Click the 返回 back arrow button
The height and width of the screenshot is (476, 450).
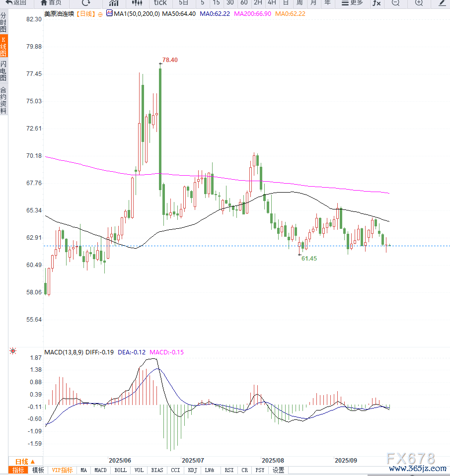tap(16, 2)
